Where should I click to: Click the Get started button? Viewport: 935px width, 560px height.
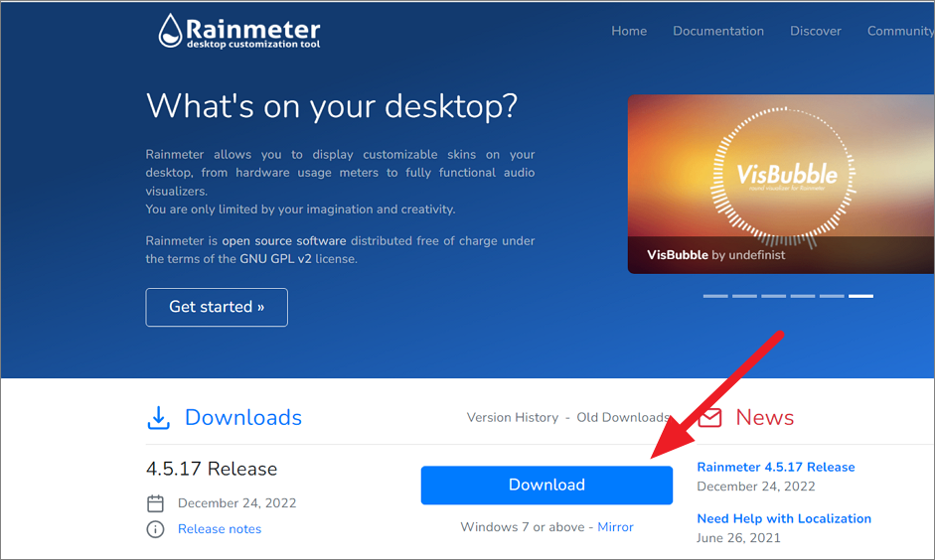click(x=217, y=308)
